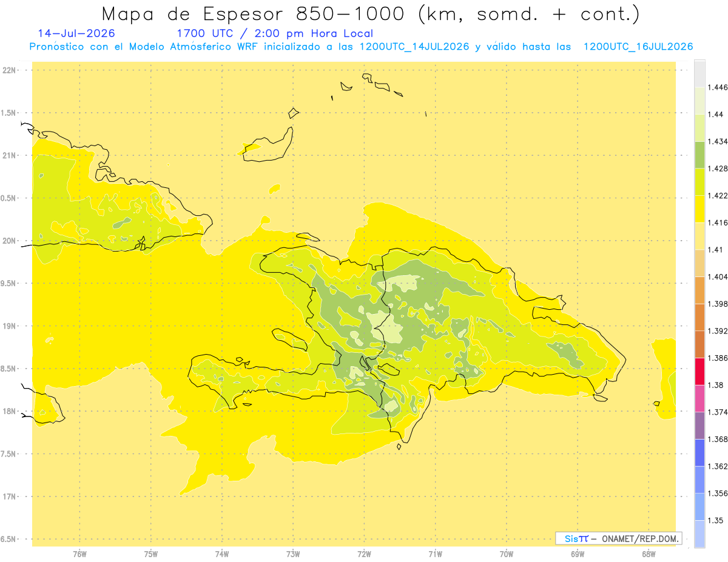Pick the yellow-green legend swatch between 1.422 and 1.428
This screenshot has height=562, width=728.
tap(699, 182)
